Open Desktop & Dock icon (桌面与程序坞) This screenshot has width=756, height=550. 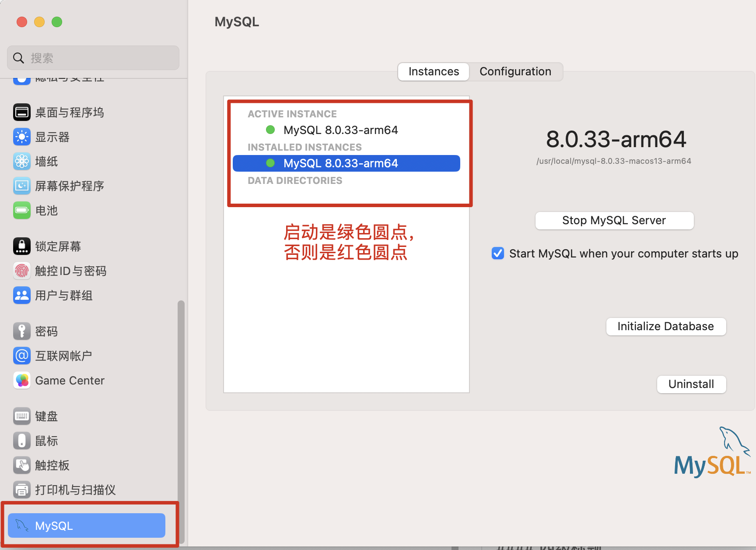(x=22, y=113)
